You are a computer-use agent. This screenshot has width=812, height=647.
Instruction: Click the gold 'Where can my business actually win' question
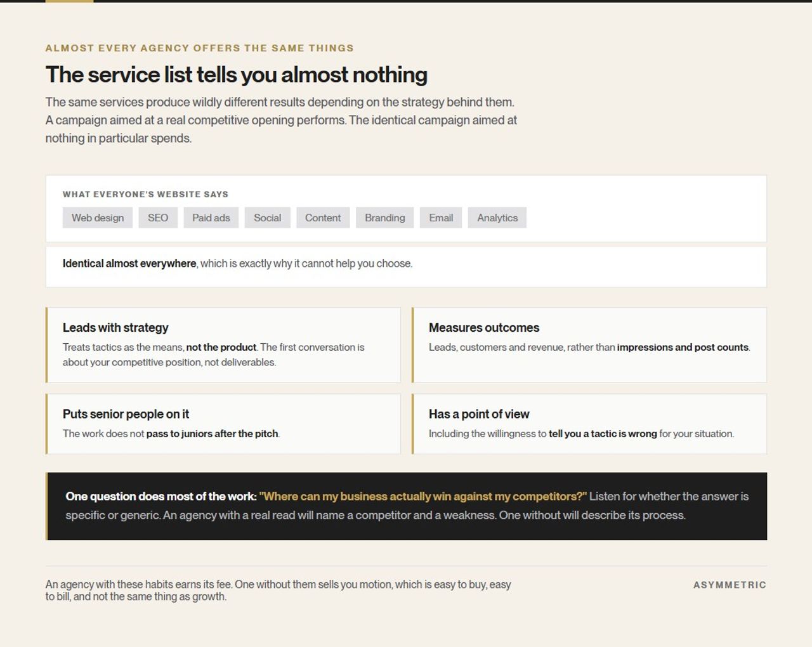(423, 497)
